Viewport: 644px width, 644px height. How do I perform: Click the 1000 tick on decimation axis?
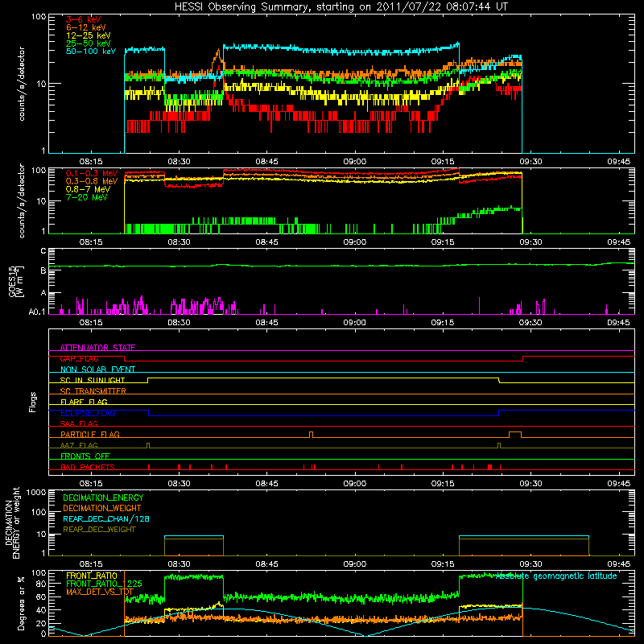click(36, 492)
